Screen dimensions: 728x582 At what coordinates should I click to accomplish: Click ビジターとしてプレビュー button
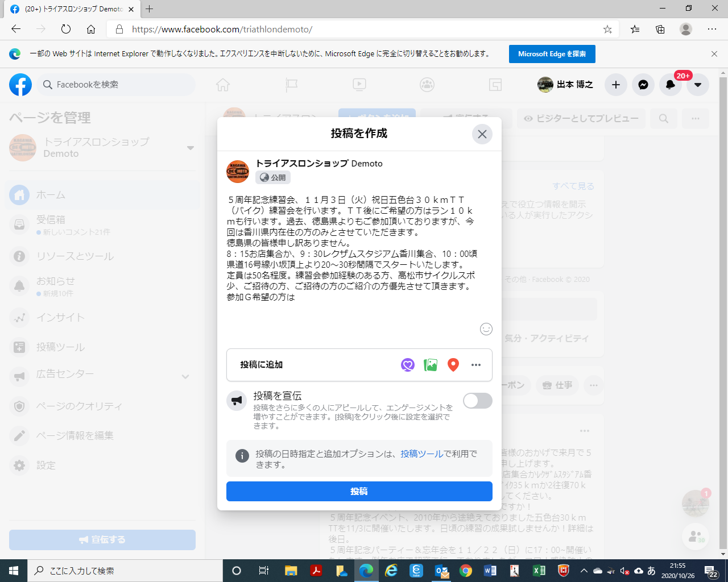(581, 119)
